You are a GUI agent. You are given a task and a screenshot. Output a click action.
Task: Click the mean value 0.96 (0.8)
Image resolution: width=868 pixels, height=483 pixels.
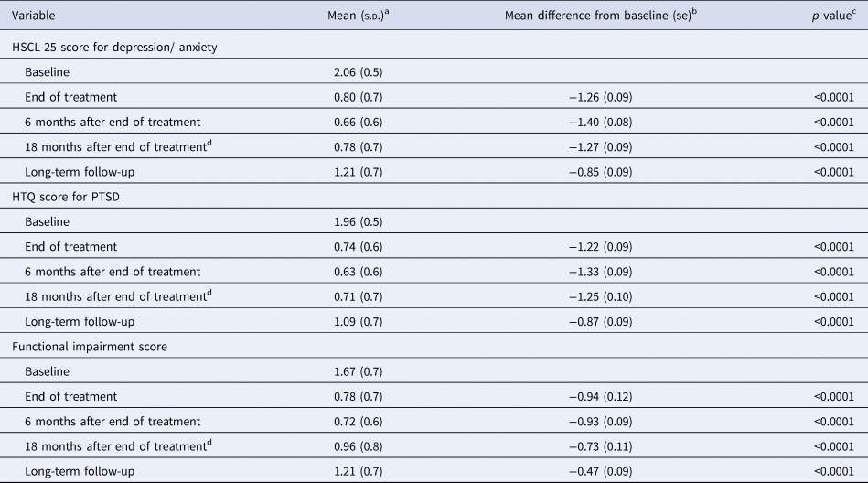click(x=363, y=447)
